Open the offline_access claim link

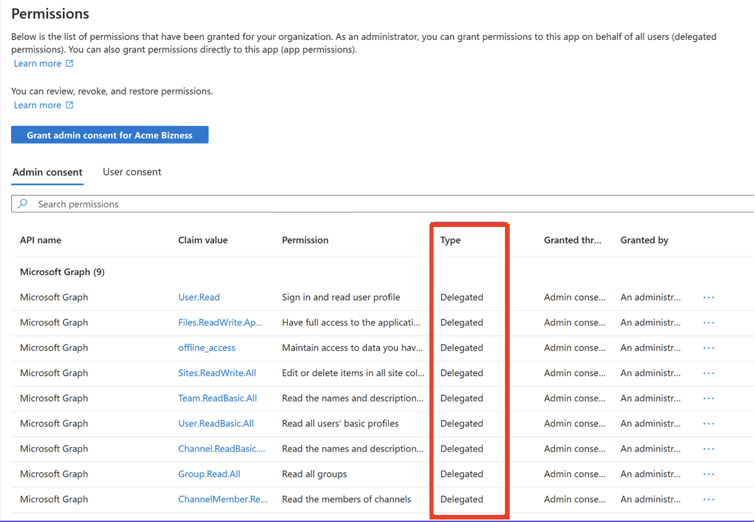(207, 348)
